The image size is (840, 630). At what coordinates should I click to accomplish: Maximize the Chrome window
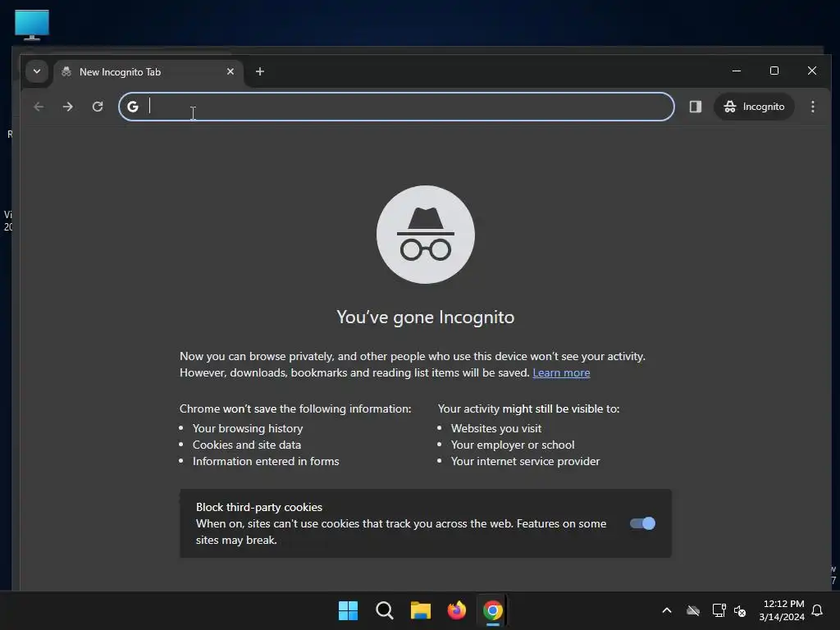[x=774, y=71]
